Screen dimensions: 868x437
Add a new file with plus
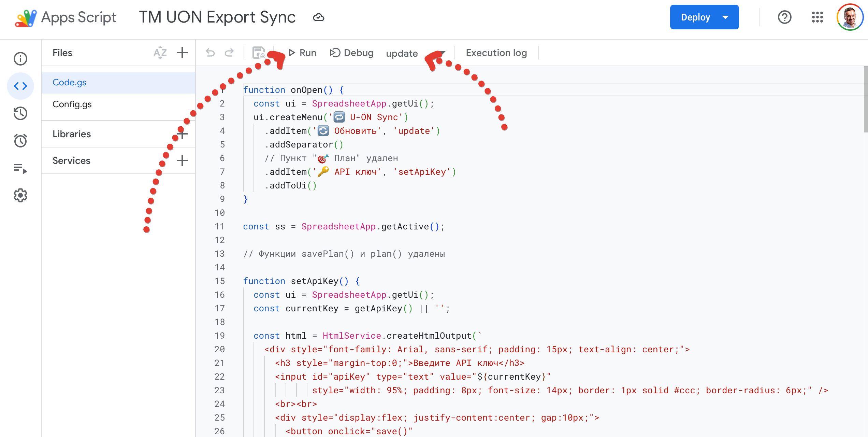(182, 53)
